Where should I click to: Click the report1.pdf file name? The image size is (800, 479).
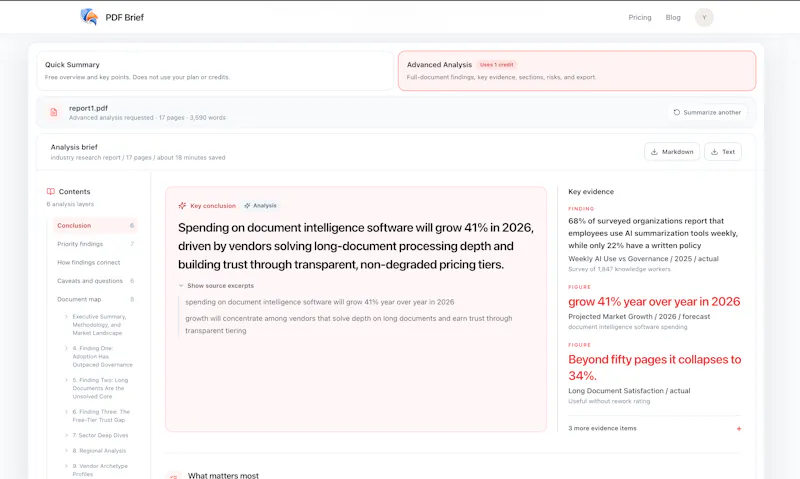[x=88, y=108]
